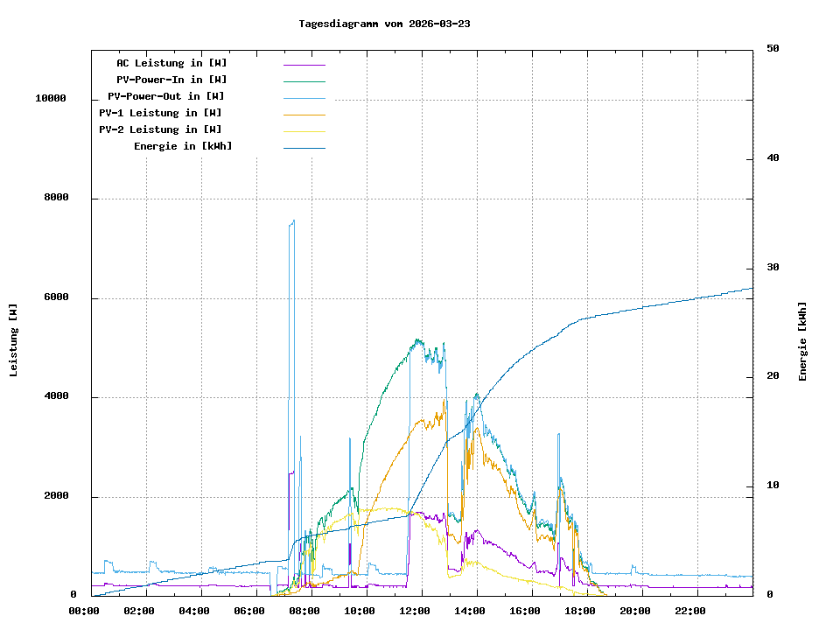Click the chart title Tagesdiagramm vom 2026-03-23

384,24
